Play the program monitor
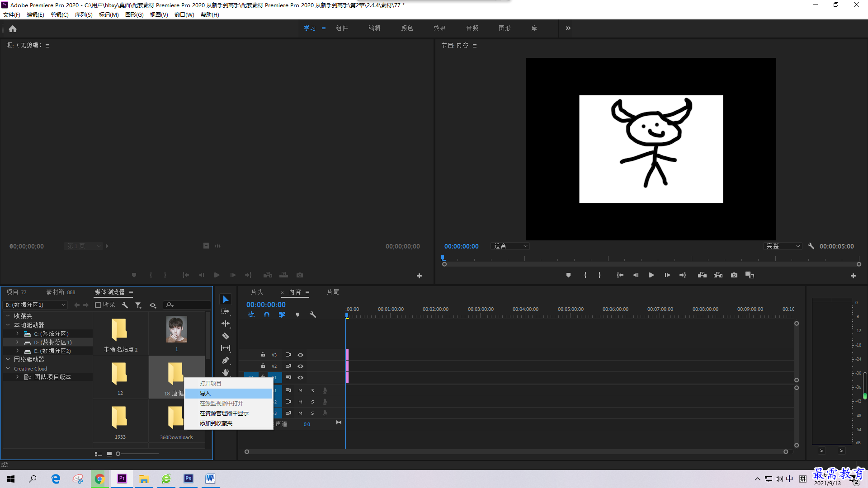This screenshot has width=868, height=488. pyautogui.click(x=651, y=275)
